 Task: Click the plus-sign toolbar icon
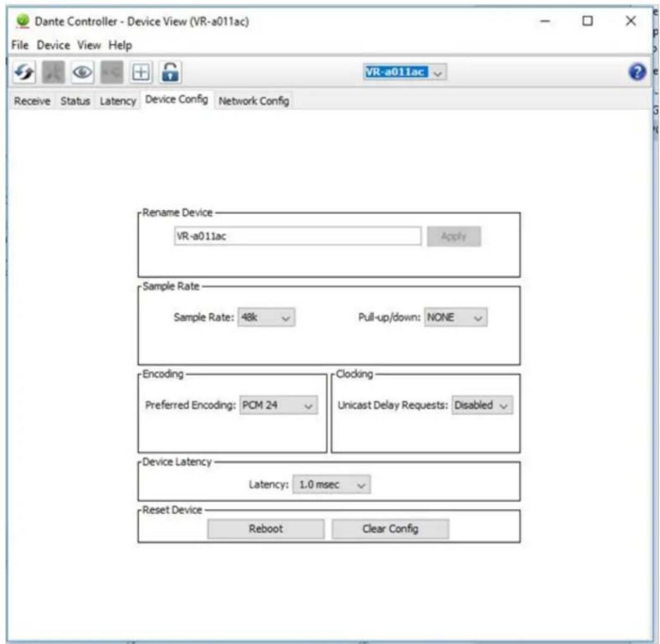point(141,72)
